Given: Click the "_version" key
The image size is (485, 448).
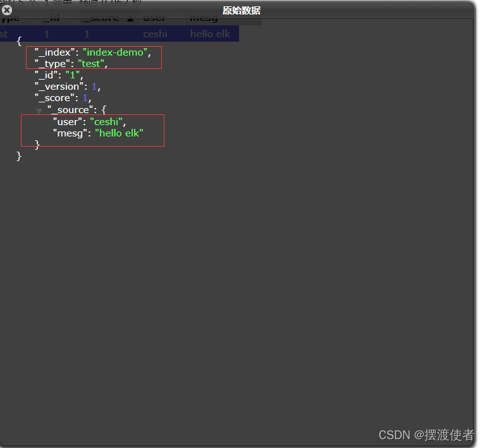Looking at the screenshot, I should [59, 87].
